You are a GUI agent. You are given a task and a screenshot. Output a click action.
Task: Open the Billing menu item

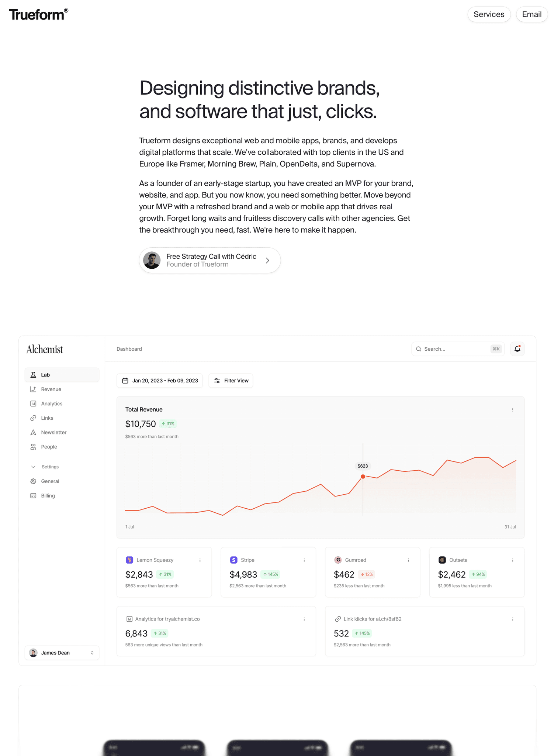click(x=34, y=495)
